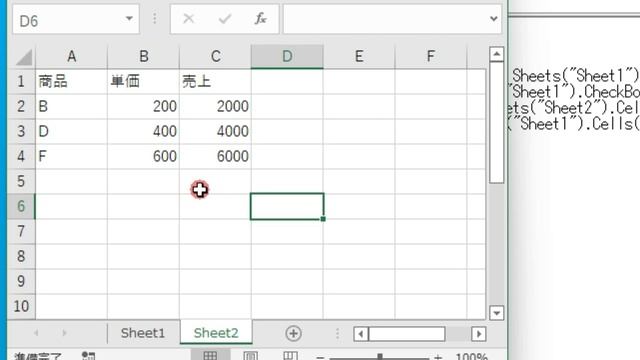This screenshot has height=360, width=640.
Task: Click cell A2 with product B
Action: pos(71,107)
